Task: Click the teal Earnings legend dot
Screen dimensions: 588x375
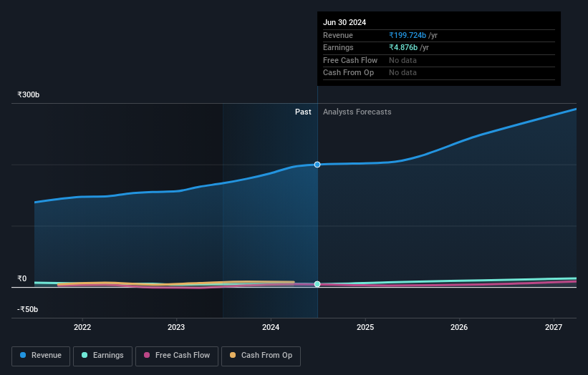Action: pyautogui.click(x=85, y=355)
